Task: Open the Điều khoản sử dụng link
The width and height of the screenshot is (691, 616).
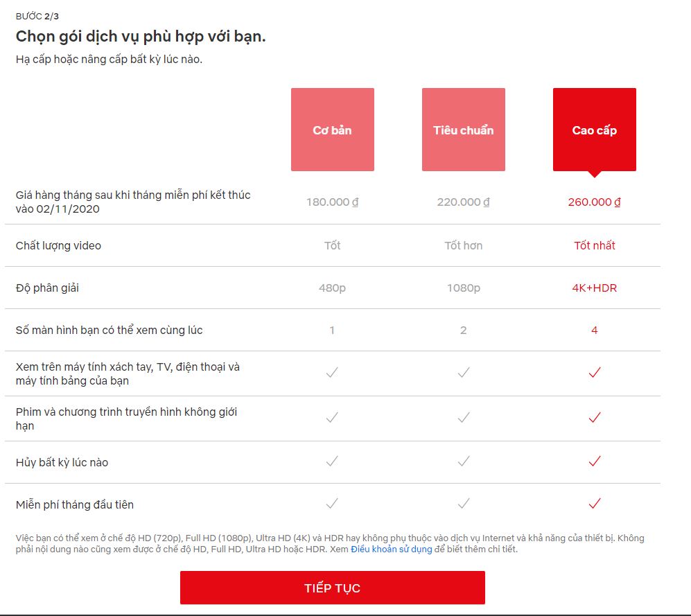Action: click(x=391, y=549)
